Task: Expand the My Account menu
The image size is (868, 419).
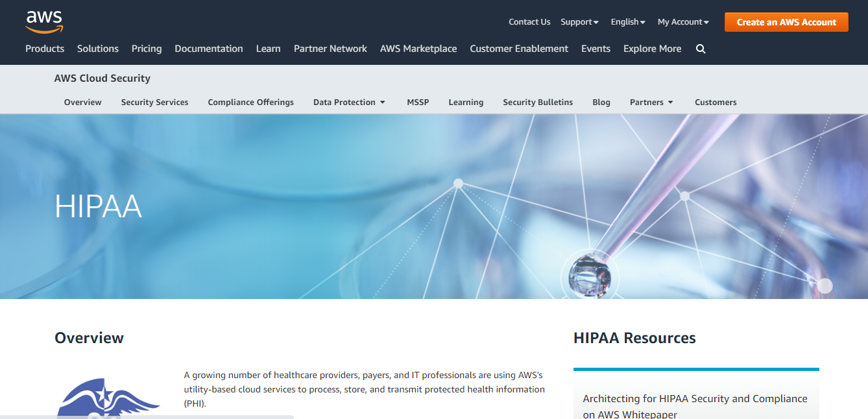Action: (683, 22)
